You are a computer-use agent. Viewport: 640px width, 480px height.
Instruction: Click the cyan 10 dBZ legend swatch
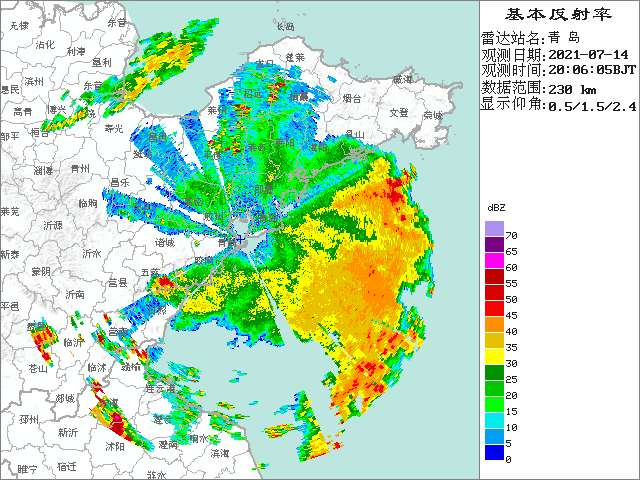[x=494, y=420]
